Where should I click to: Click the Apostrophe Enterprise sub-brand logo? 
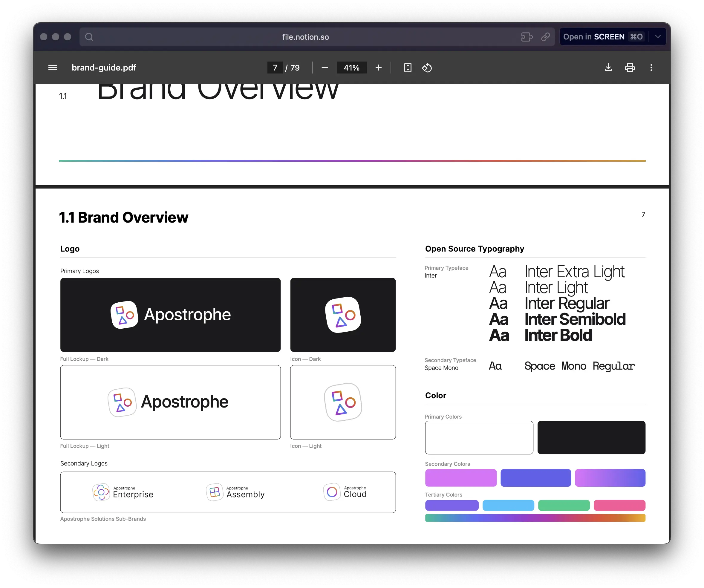[x=123, y=492]
